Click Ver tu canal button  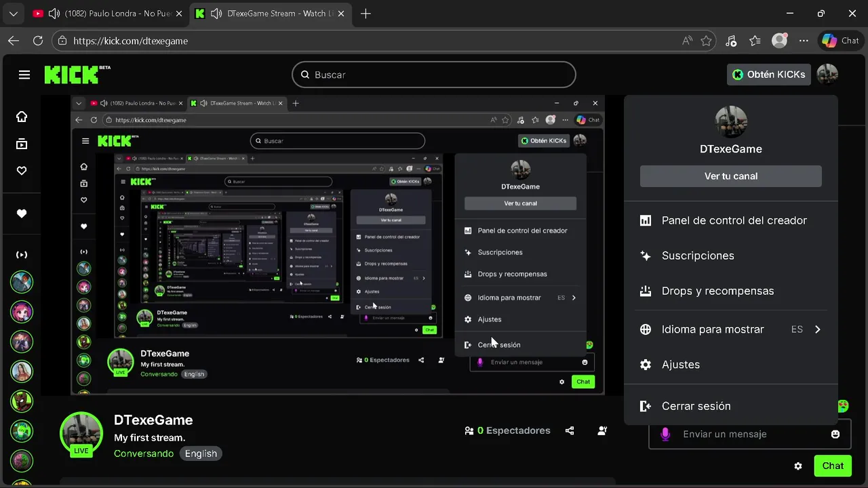coord(731,176)
